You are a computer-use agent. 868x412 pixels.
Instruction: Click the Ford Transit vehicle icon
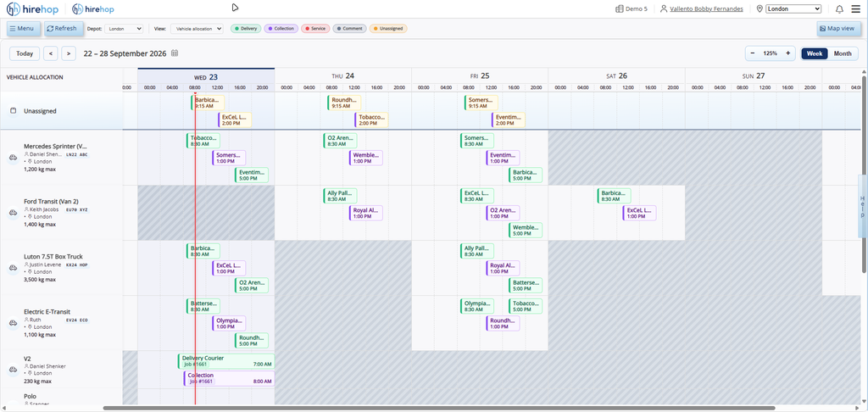(13, 213)
